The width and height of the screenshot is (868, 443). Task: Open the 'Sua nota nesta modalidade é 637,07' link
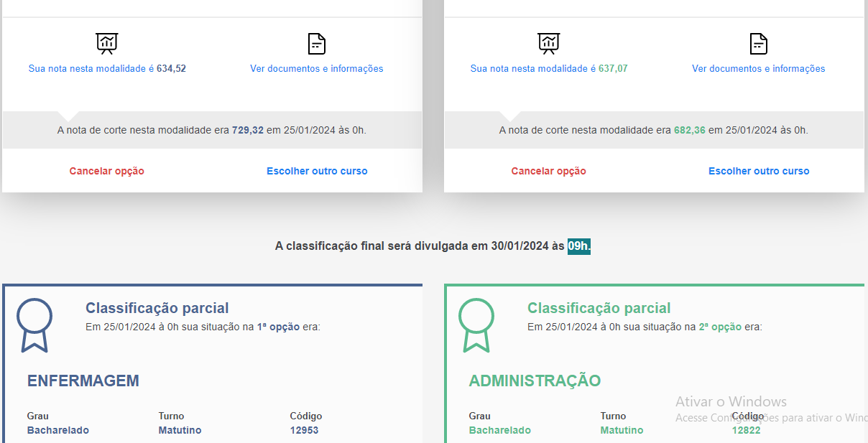click(x=549, y=69)
